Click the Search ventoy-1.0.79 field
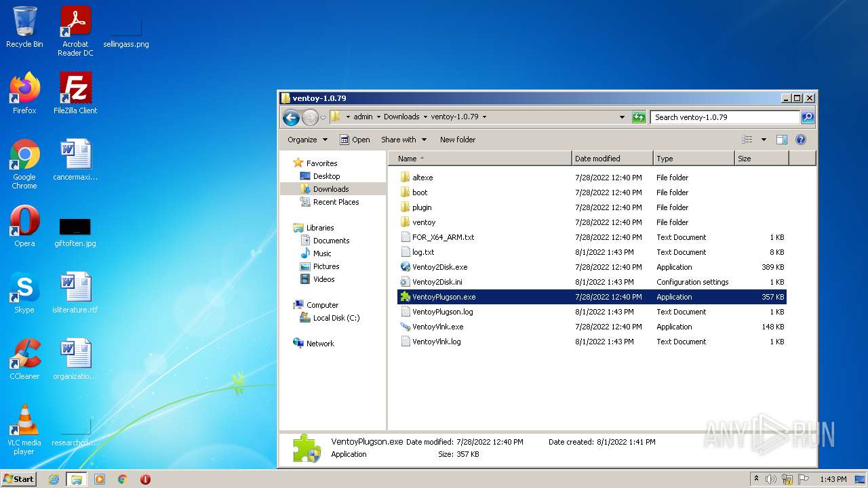Viewport: 868px width, 488px height. [x=725, y=117]
